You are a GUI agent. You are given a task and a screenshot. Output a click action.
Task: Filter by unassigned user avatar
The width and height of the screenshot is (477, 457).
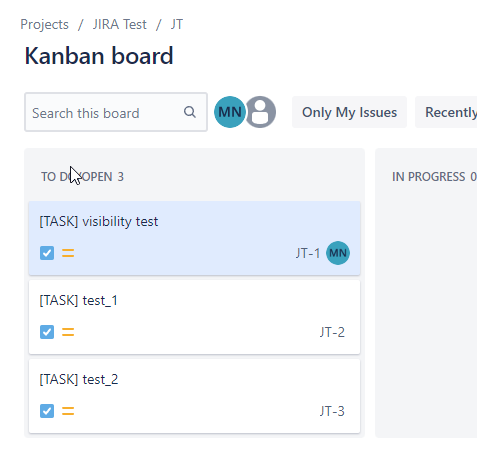point(260,112)
